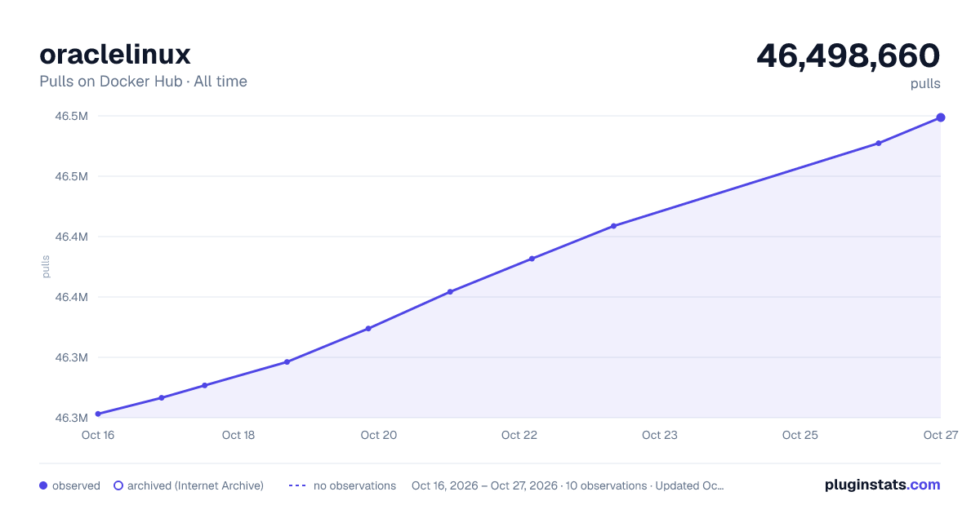Click the "Pulls on Docker Hub · All time" subtitle
This screenshot has height=514, width=980.
pyautogui.click(x=143, y=82)
